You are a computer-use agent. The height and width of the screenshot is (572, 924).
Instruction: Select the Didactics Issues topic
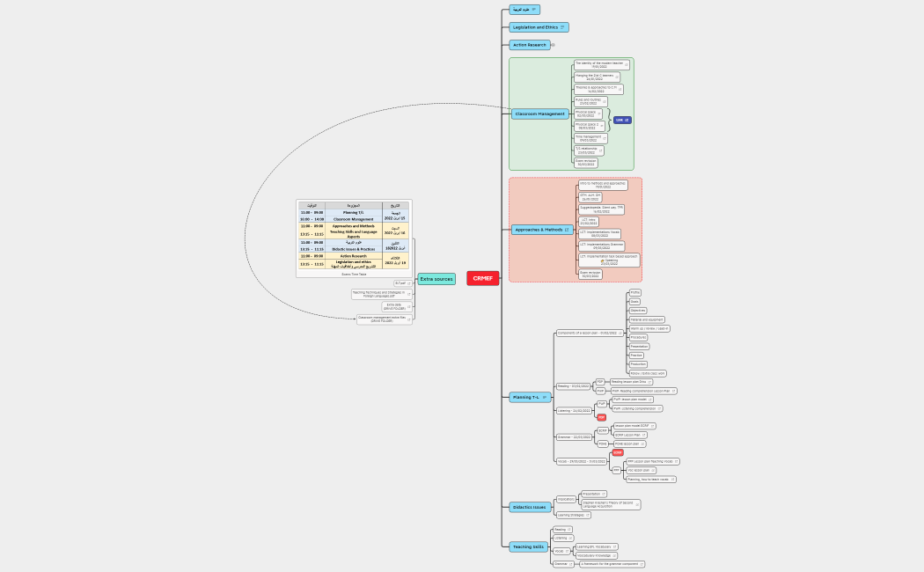tap(530, 507)
